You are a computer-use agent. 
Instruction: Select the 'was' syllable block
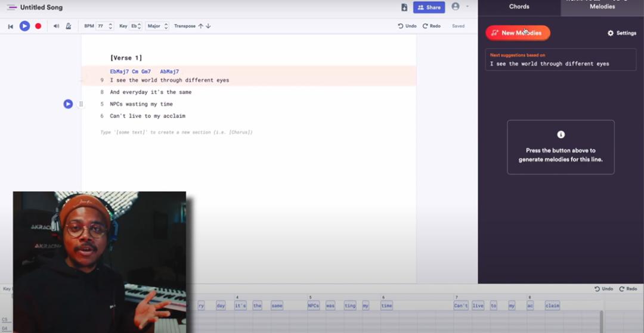(330, 306)
